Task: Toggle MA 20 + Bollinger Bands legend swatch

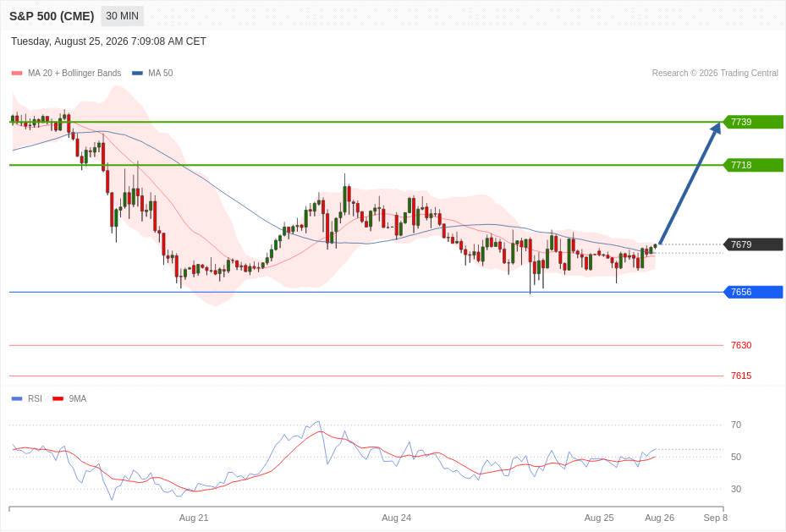Action: (17, 73)
